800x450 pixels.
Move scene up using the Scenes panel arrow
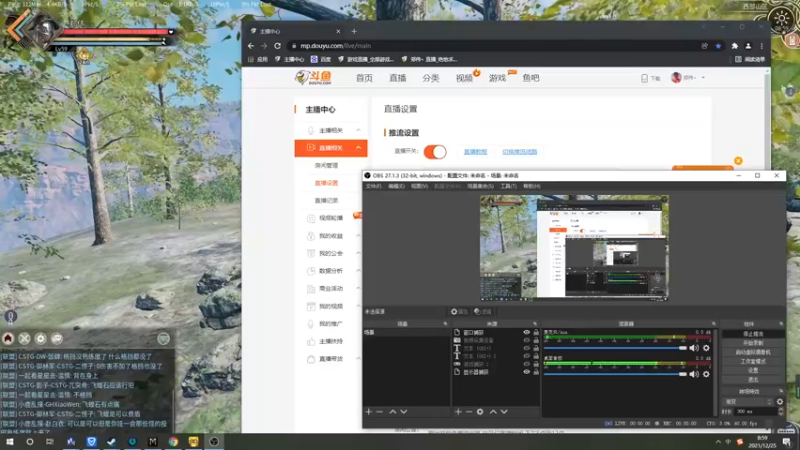point(393,412)
